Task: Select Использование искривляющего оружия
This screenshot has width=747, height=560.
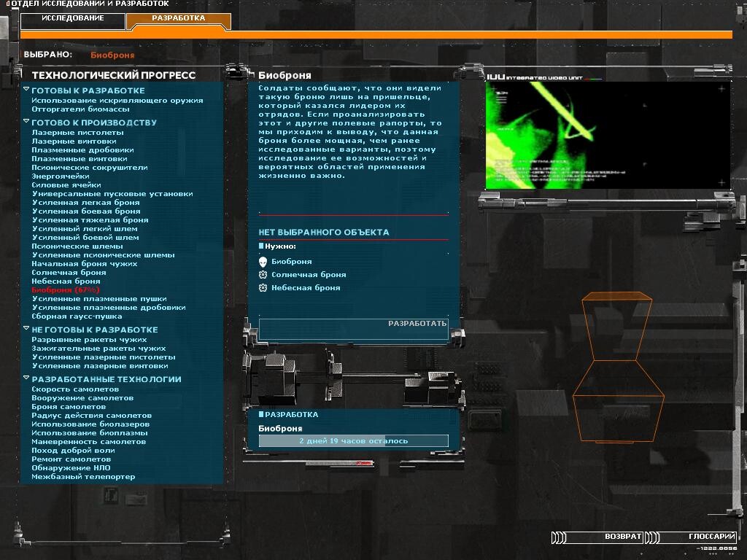Action: (x=117, y=101)
